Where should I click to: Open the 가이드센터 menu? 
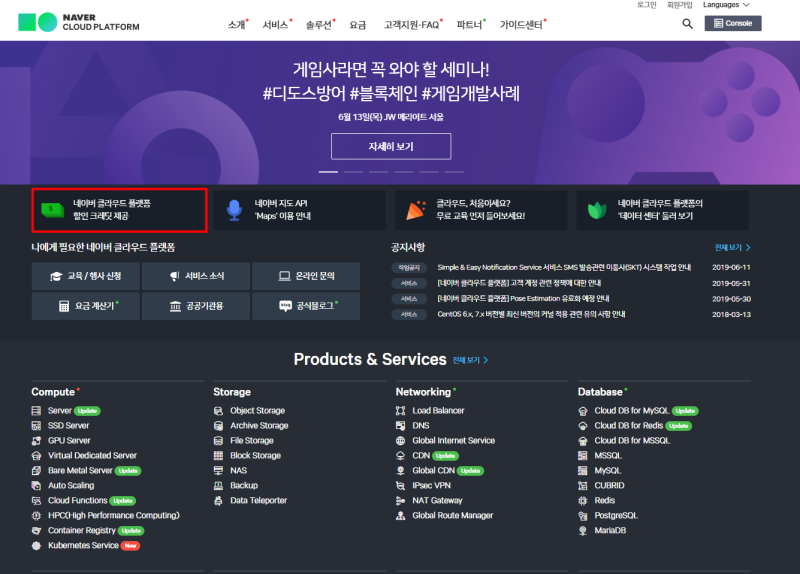pos(521,24)
